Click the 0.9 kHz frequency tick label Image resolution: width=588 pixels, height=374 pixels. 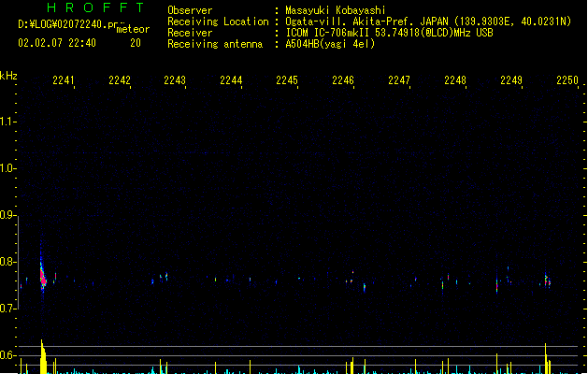pyautogui.click(x=7, y=215)
